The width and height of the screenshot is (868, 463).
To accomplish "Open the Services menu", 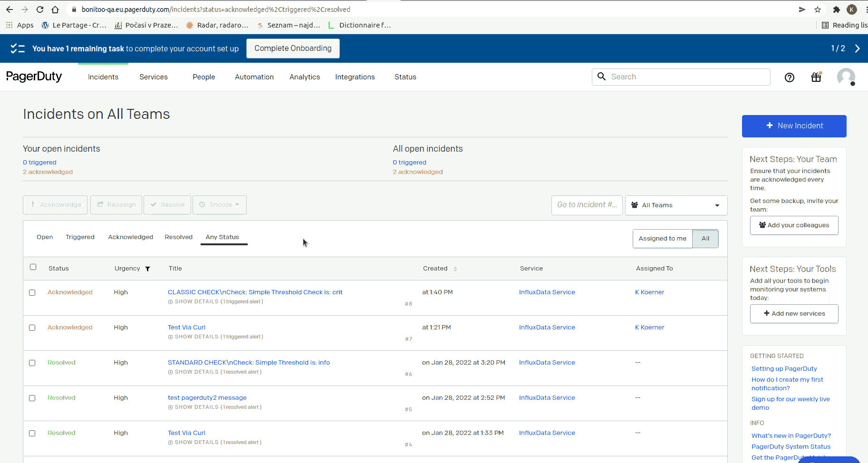I will 154,77.
